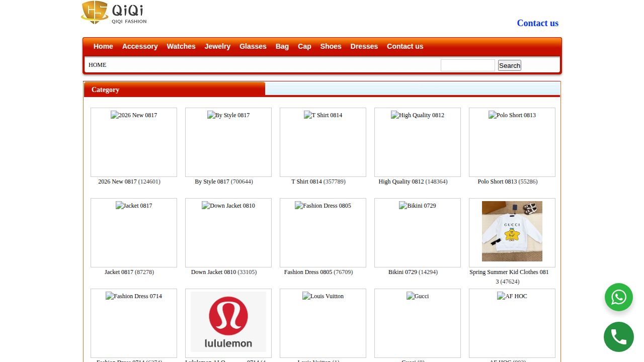Select the Bag menu item

pyautogui.click(x=282, y=46)
